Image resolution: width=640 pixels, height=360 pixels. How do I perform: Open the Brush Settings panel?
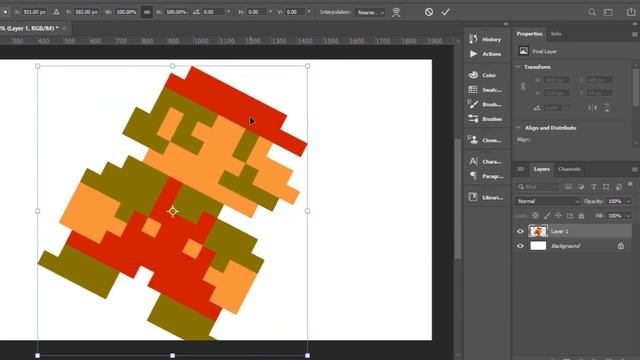(x=485, y=104)
